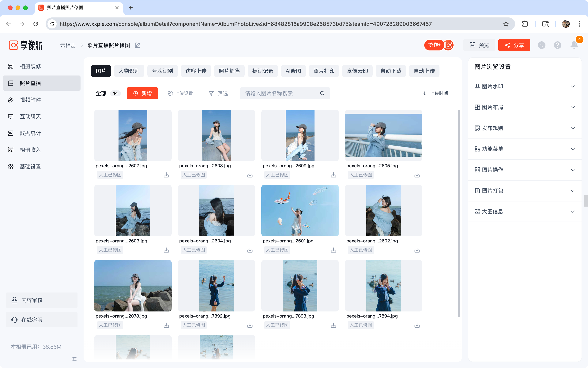Open the 数据统计 sidebar item
The height and width of the screenshot is (368, 588).
click(x=42, y=133)
